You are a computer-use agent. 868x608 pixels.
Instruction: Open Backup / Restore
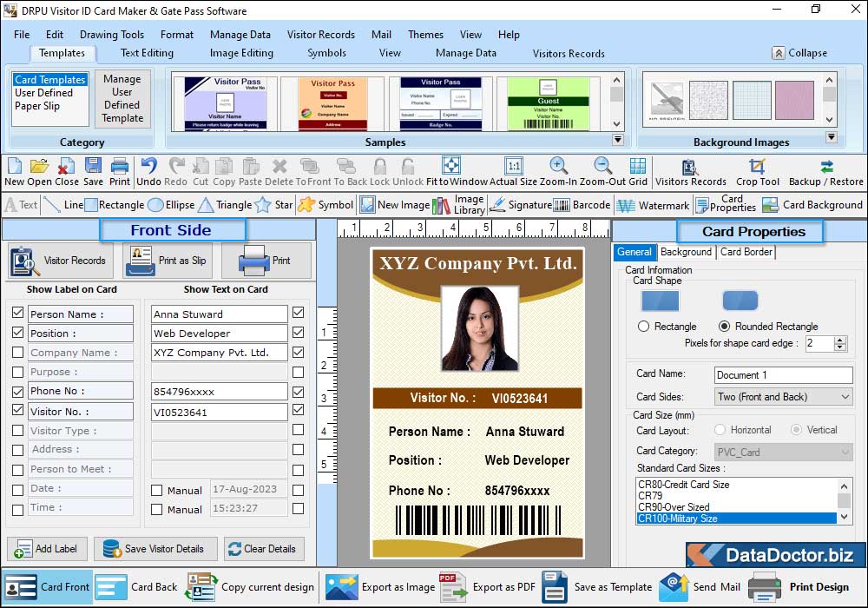point(826,172)
